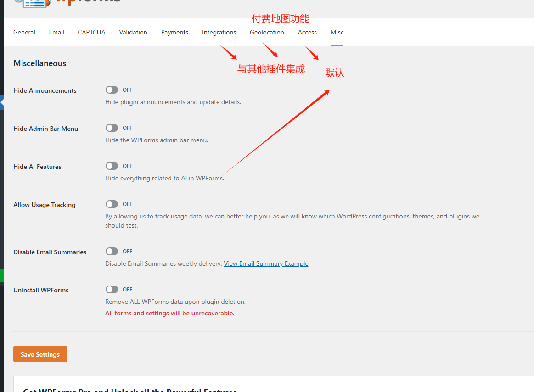This screenshot has width=534, height=392.
Task: Enable Hide Admin Bar Menu toggle
Action: tap(112, 128)
